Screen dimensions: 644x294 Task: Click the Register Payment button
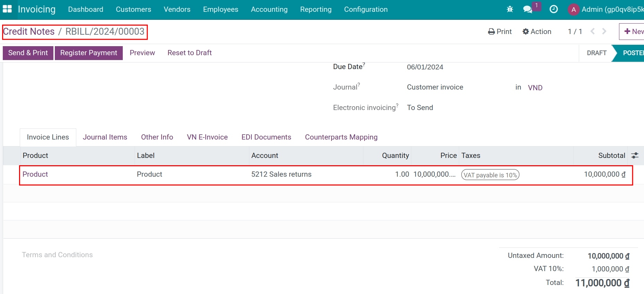point(89,53)
